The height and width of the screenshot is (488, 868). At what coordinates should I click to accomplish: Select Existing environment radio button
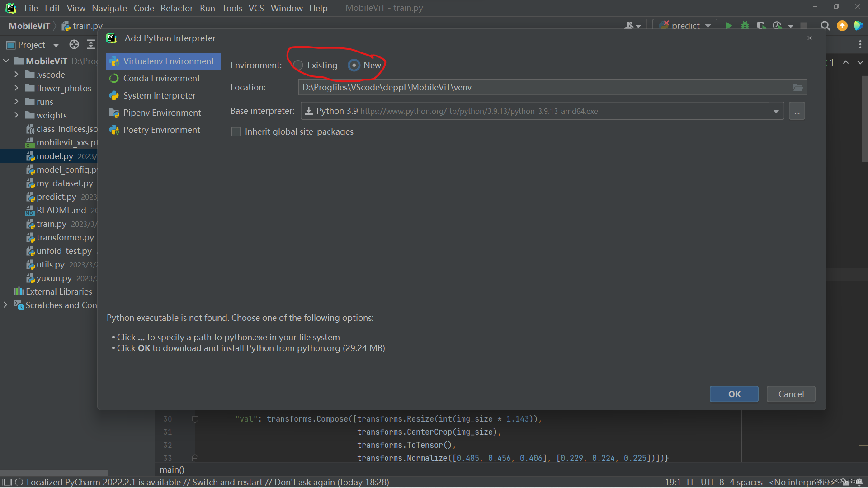298,65
